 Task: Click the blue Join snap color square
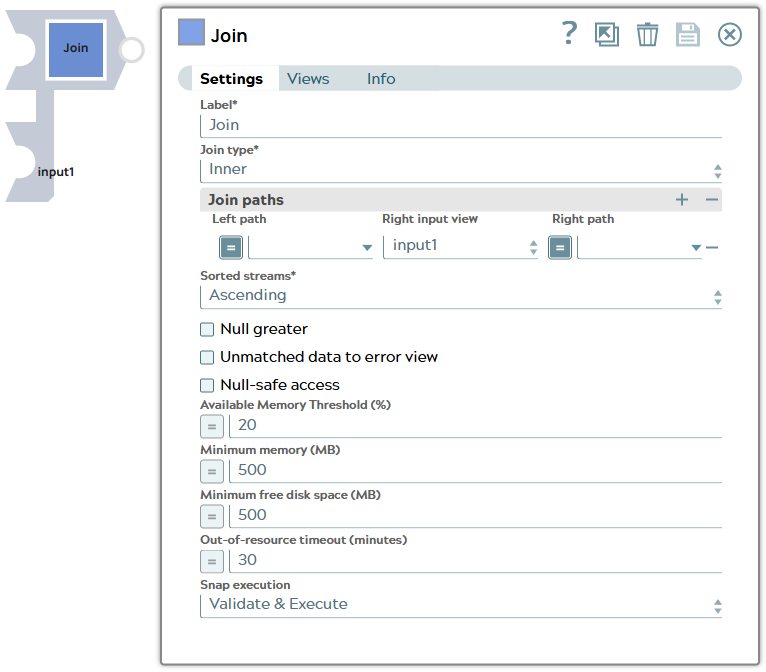(191, 33)
